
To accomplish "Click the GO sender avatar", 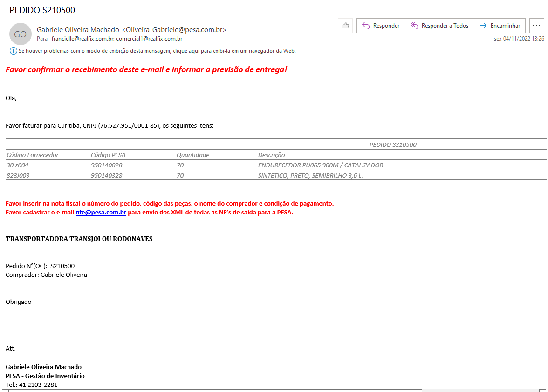I will tap(21, 34).
